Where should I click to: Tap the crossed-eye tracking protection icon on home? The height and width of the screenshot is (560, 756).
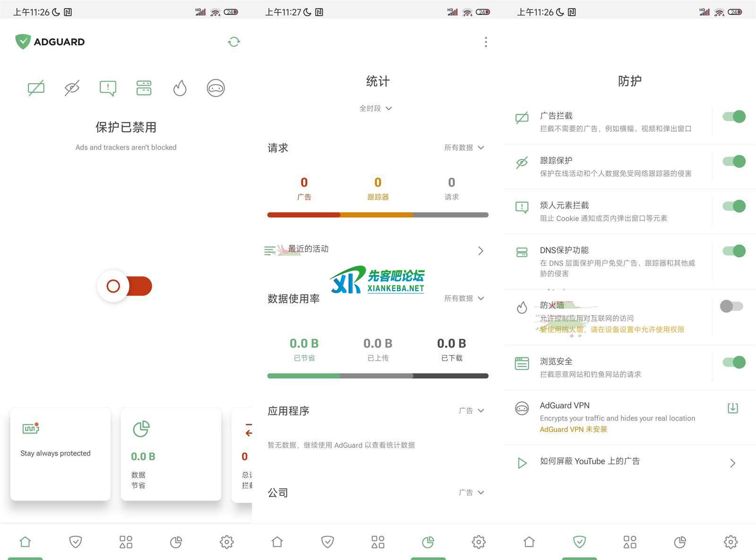[x=72, y=88]
